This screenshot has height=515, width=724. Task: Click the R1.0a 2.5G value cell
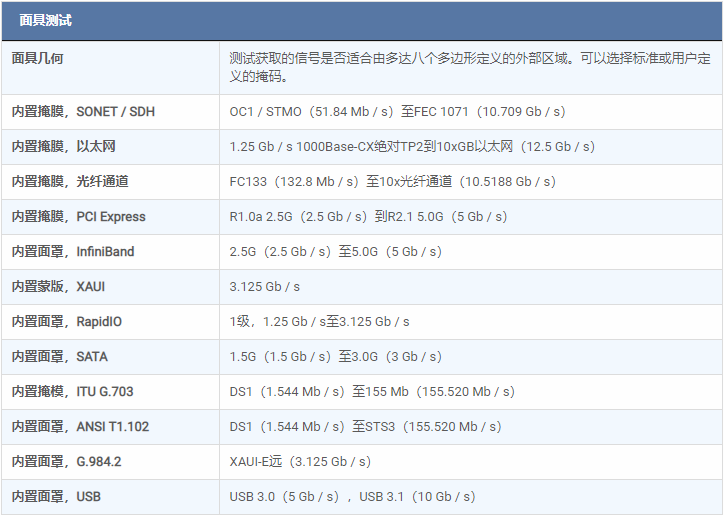tap(368, 217)
